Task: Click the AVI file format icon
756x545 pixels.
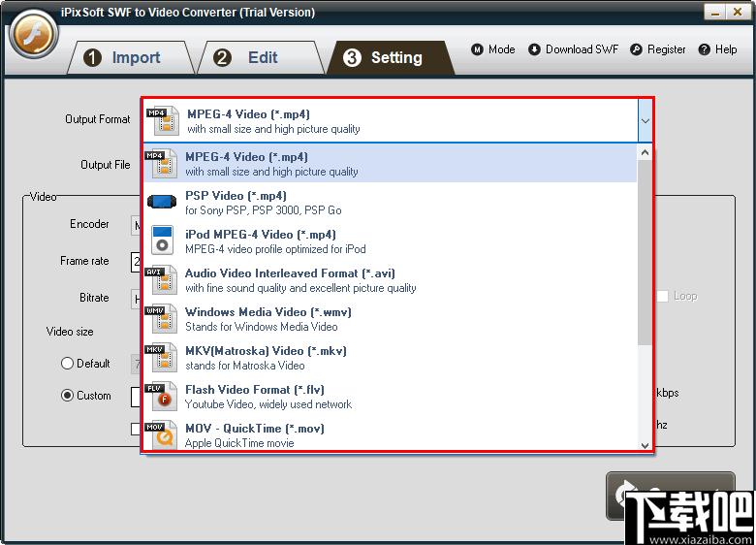Action: point(161,280)
